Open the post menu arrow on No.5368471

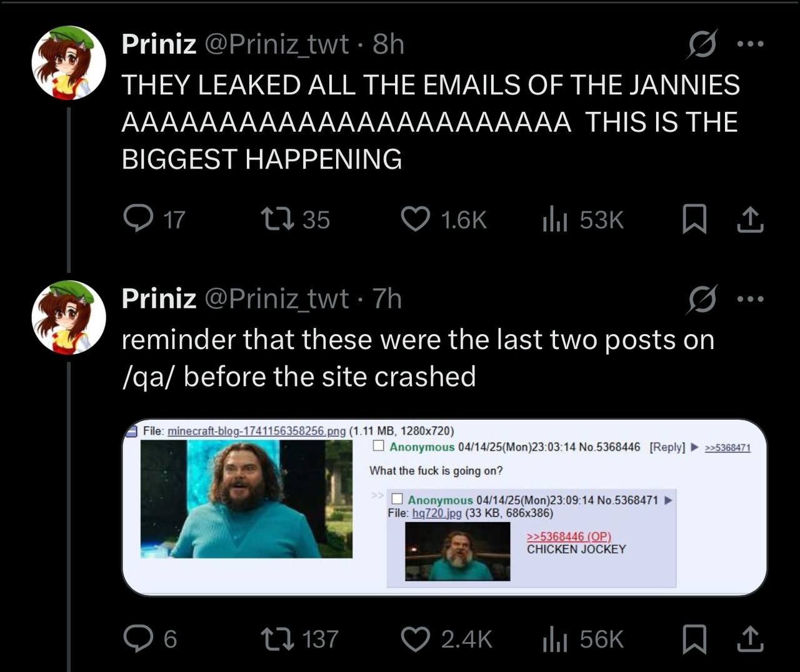pyautogui.click(x=667, y=500)
